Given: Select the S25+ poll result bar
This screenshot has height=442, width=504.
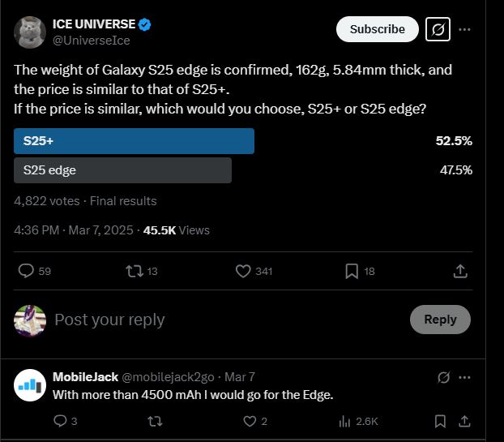Looking at the screenshot, I should [x=135, y=141].
